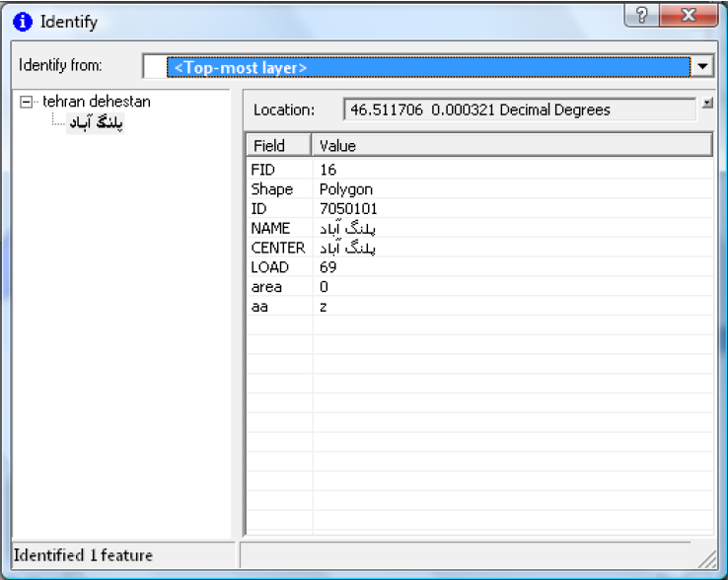Viewport: 728px width, 580px height.
Task: Click the FID value 16
Action: [328, 170]
